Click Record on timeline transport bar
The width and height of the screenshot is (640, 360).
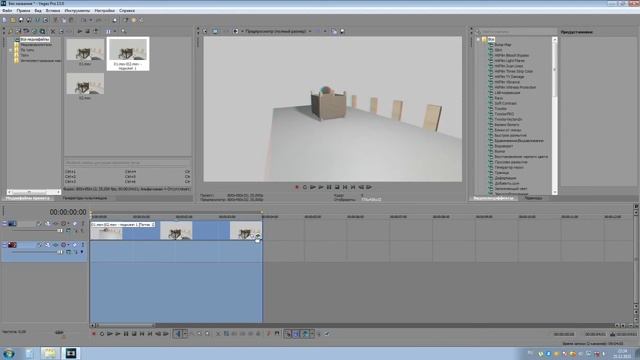point(94,334)
